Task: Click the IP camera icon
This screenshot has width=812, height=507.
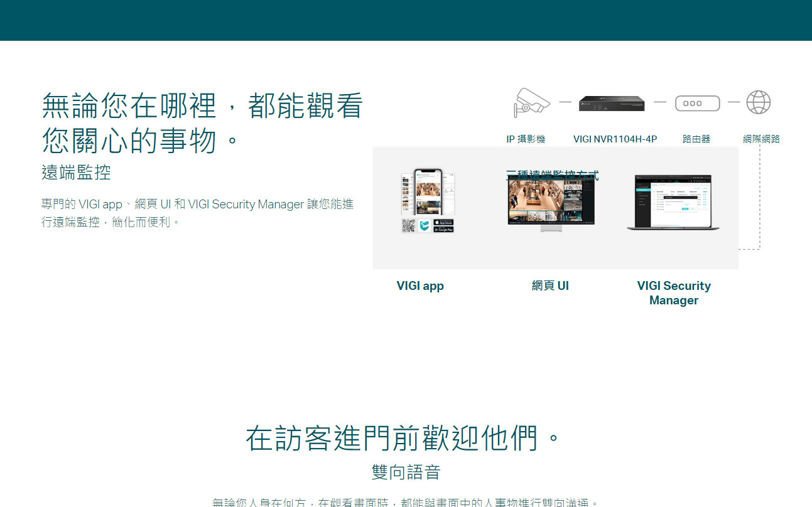Action: point(531,102)
